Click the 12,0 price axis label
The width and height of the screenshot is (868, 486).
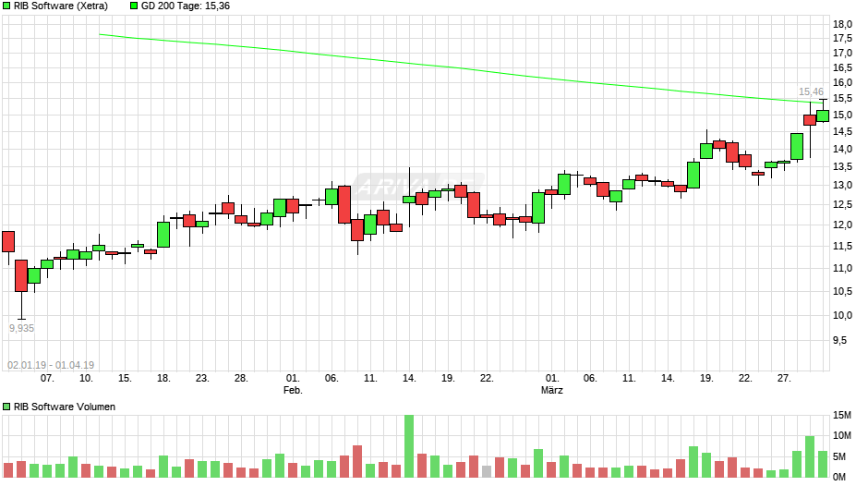(842, 225)
